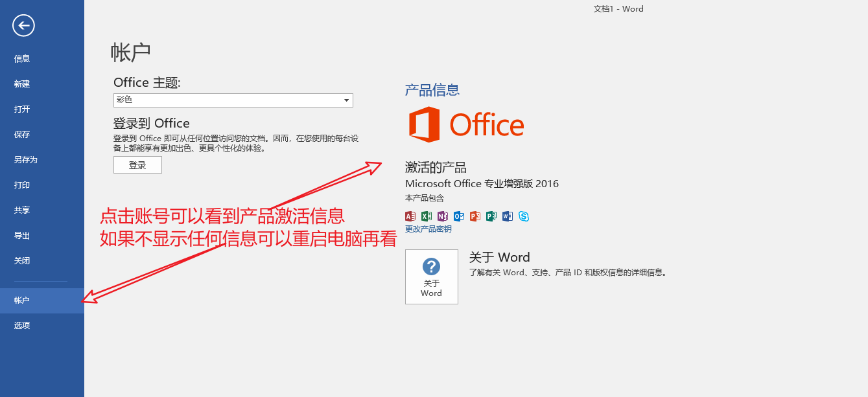Click the PowerPoint product icon
The image size is (868, 397).
click(475, 216)
